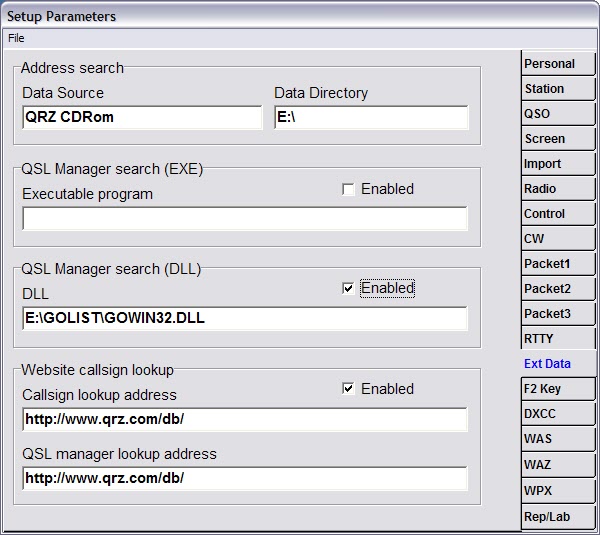Select the Packet1 tab

(x=558, y=263)
